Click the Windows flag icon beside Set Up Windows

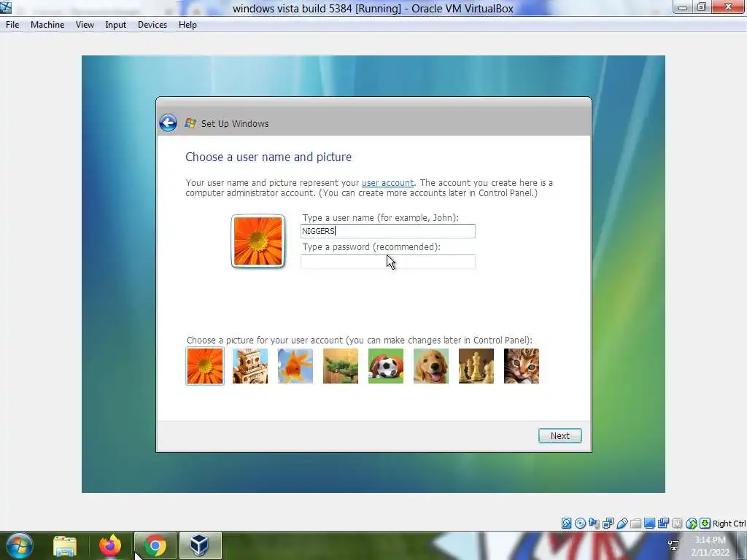(190, 123)
